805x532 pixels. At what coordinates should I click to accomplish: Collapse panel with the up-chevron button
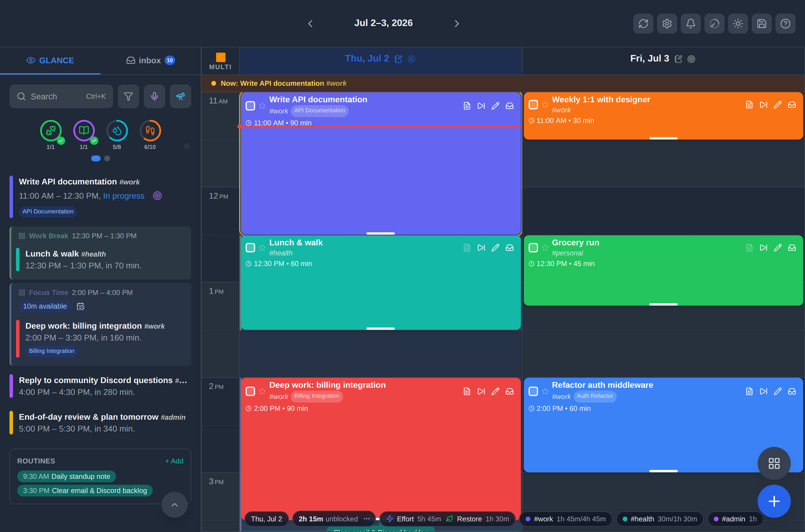174,505
